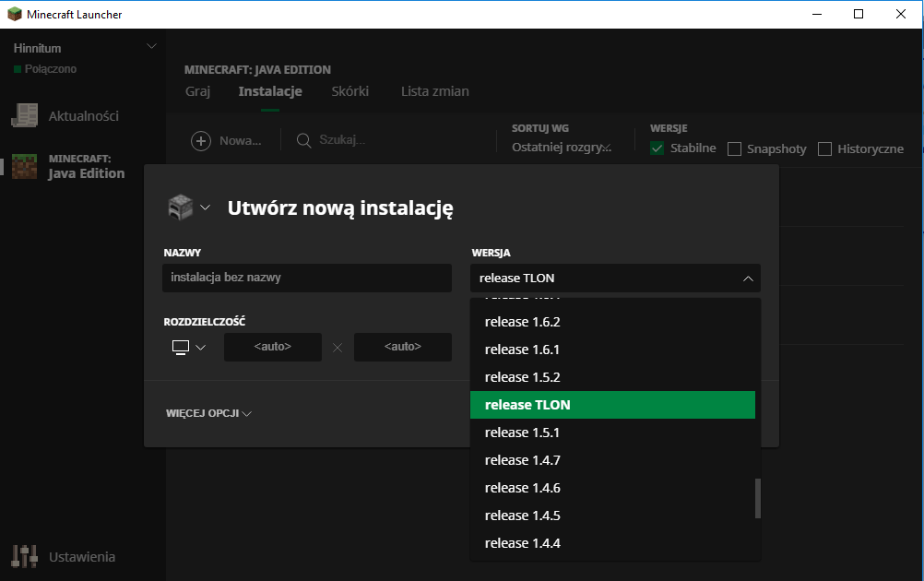
Task: Open Ustawienia settings sliders icon
Action: coord(24,556)
